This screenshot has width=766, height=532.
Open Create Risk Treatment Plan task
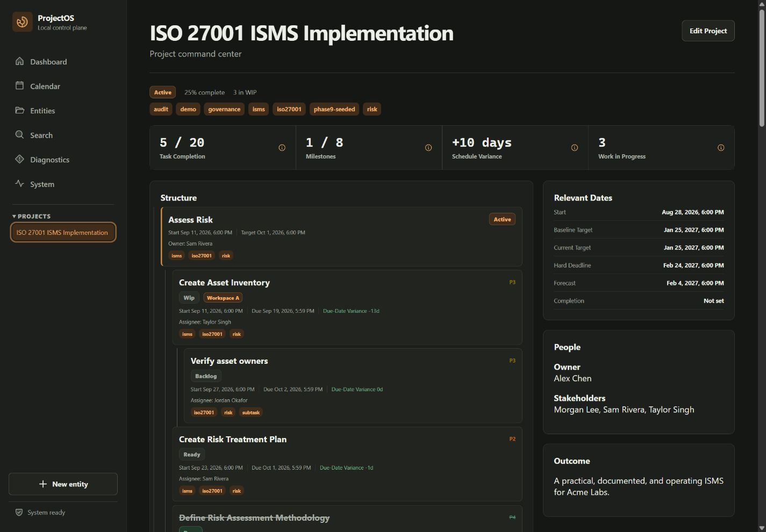(x=233, y=440)
